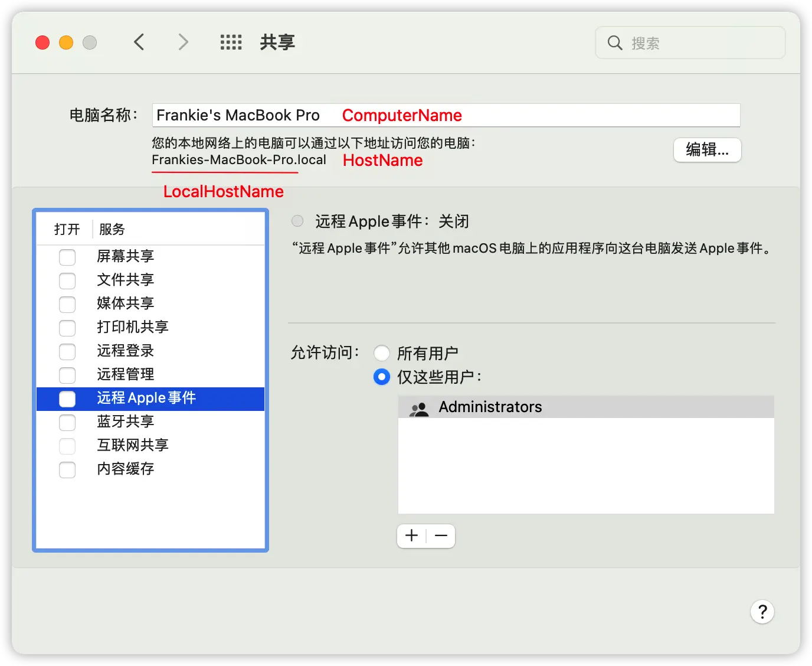812x666 pixels.
Task: Select the 互联网共享 service row
Action: pos(150,446)
